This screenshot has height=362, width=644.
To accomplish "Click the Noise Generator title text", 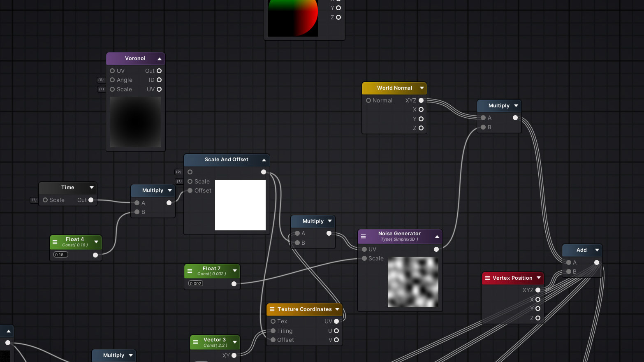I will click(x=399, y=234).
